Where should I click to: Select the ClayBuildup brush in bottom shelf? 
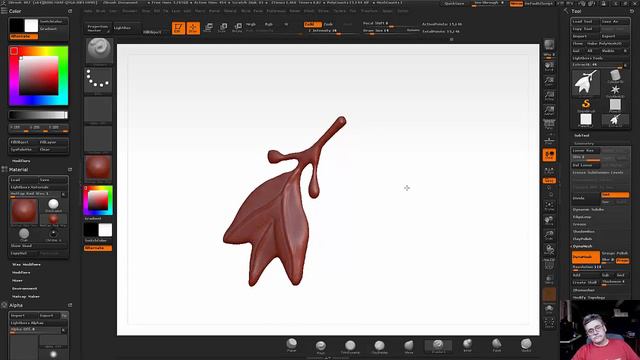(x=380, y=347)
